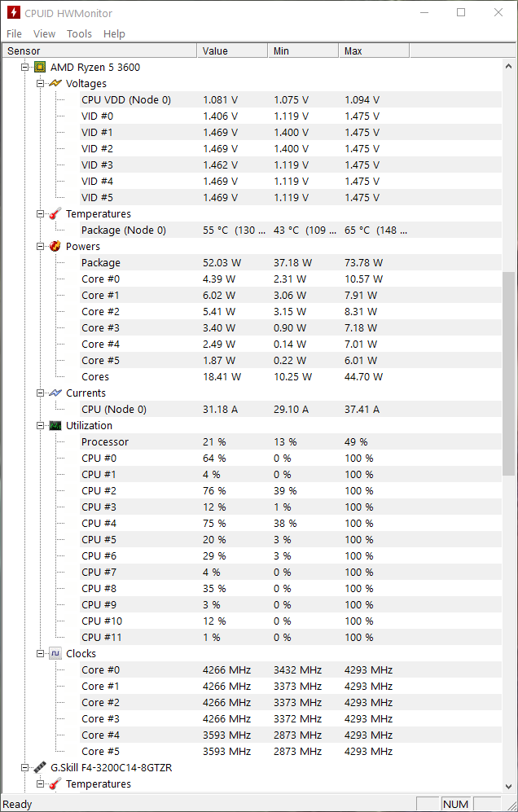Select the Package power row
The width and height of the screenshot is (518, 812).
click(290, 262)
